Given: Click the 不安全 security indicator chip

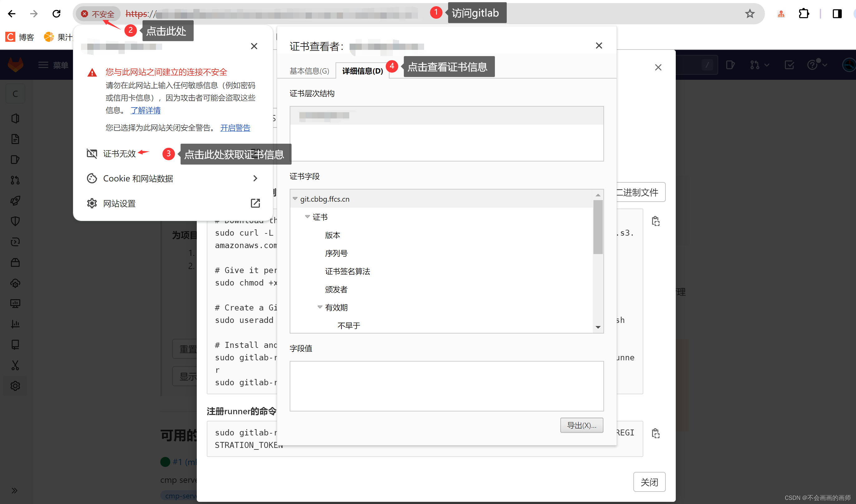Looking at the screenshot, I should [x=98, y=14].
